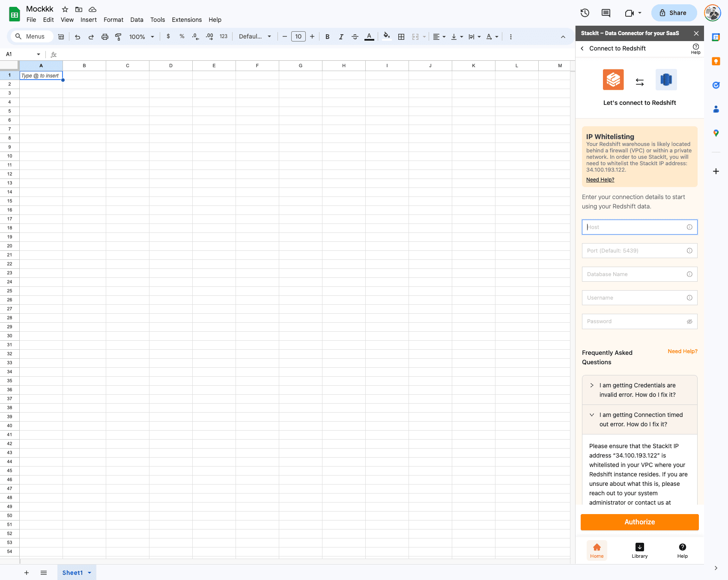Click the Authorize button

(640, 522)
